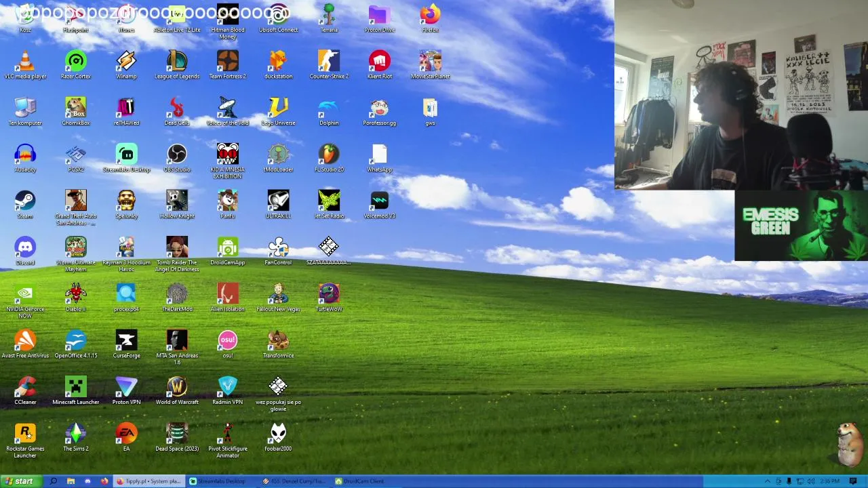Launch Fallout New Vegas shortcut
The height and width of the screenshot is (488, 868).
point(278,298)
